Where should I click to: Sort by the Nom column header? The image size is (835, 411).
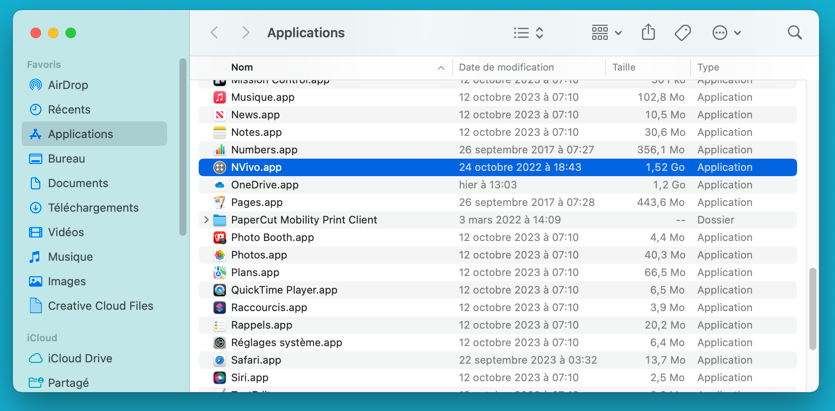[242, 68]
